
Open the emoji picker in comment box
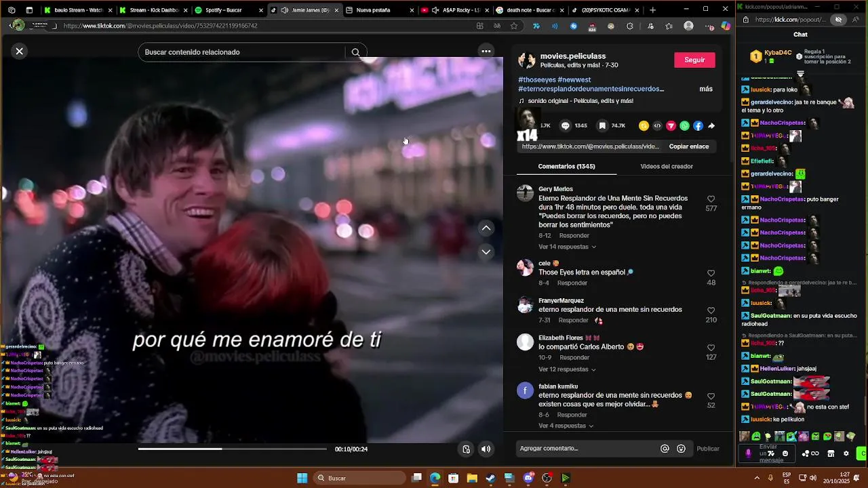(681, 448)
